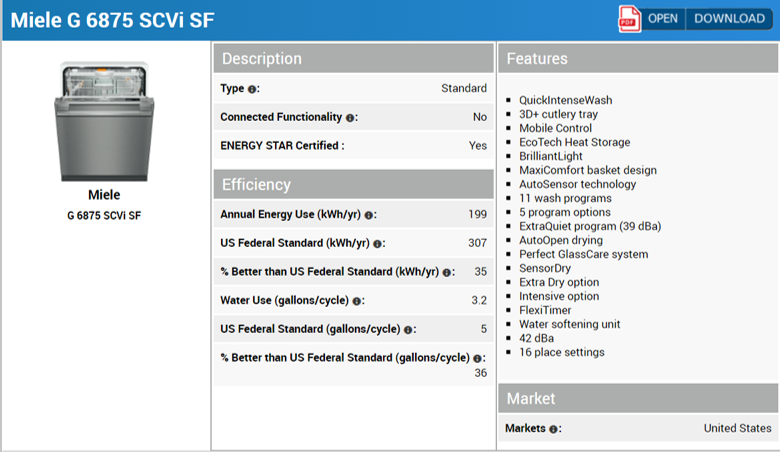Screen dimensions: 780x452
Task: Info icon for % Better than Federal gallons/cycle
Action: click(478, 359)
